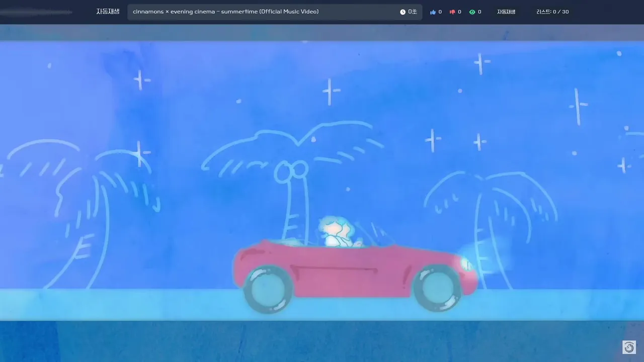
Task: Click the music video player area
Action: click(x=322, y=193)
